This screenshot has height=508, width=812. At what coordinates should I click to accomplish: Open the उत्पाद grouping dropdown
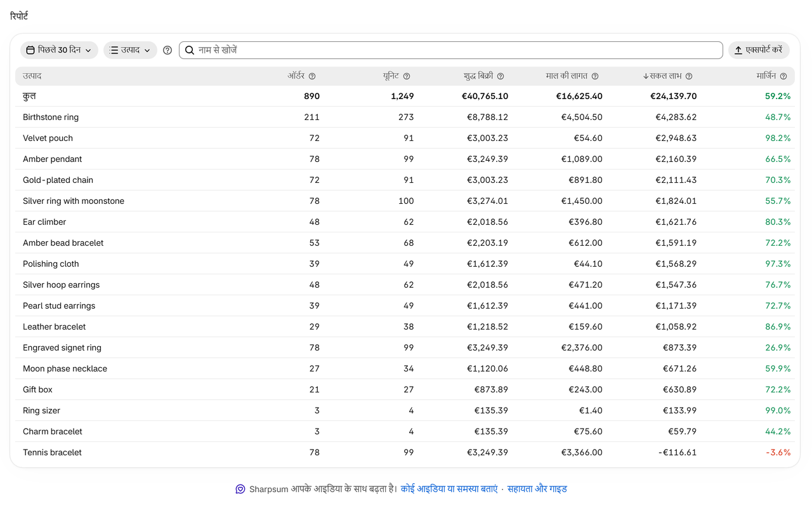click(130, 50)
